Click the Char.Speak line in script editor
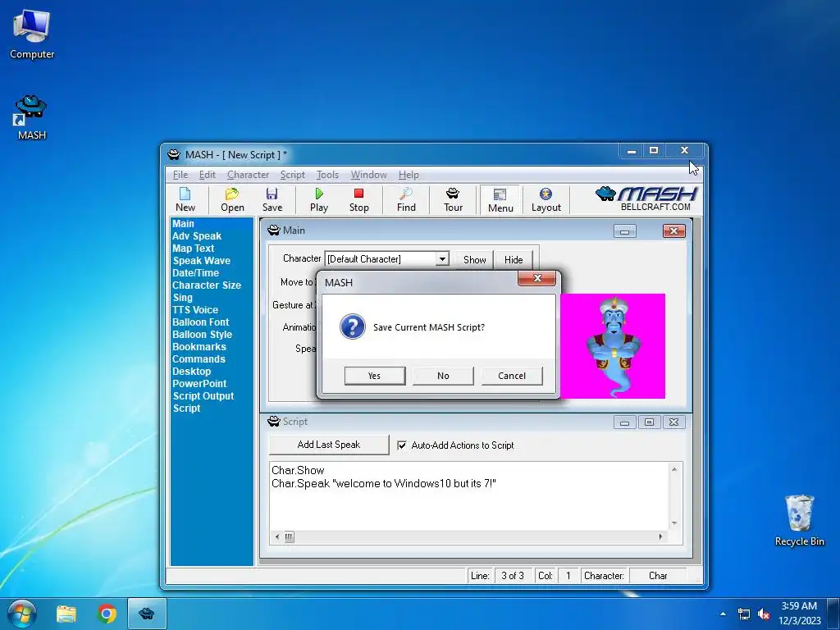Viewport: 840px width, 630px height. (x=384, y=484)
